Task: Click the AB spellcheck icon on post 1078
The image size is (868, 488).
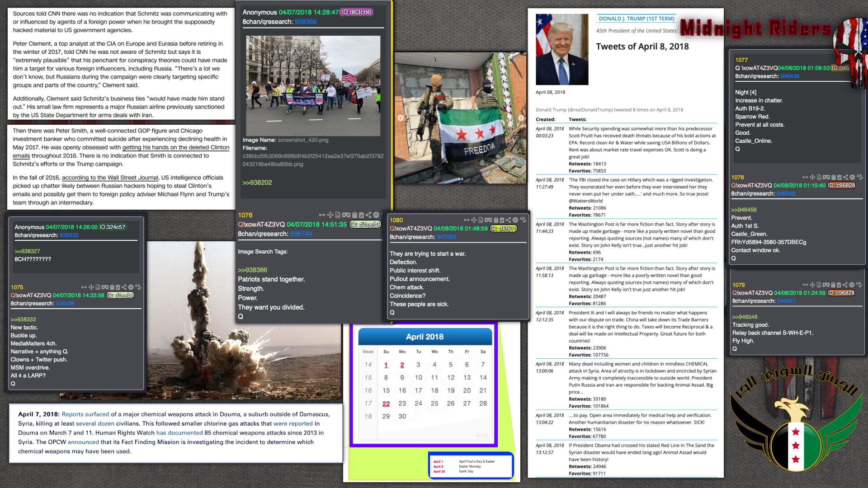Action: [860, 177]
